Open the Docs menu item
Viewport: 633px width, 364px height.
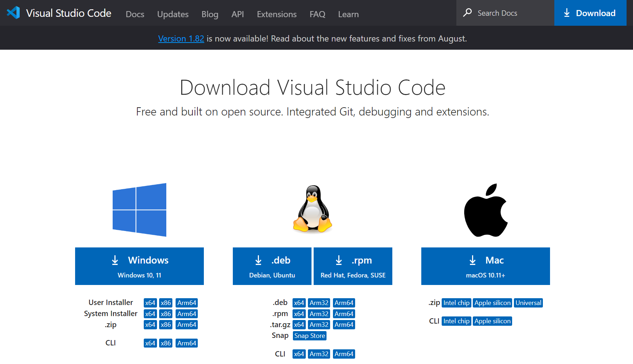[135, 14]
